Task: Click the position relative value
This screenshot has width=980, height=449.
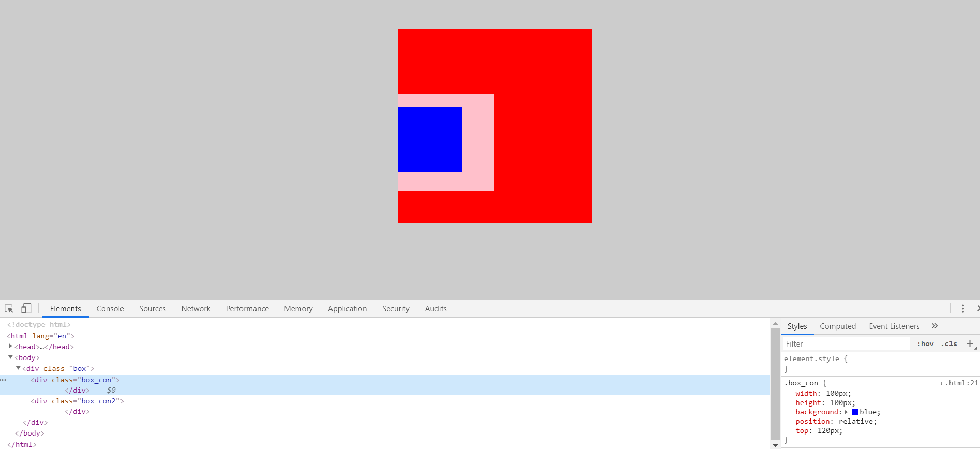Action: pyautogui.click(x=856, y=422)
